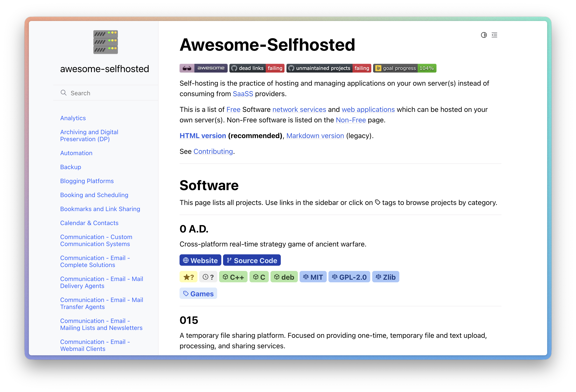Open the table of contents icon
The width and height of the screenshot is (576, 392).
pyautogui.click(x=494, y=35)
